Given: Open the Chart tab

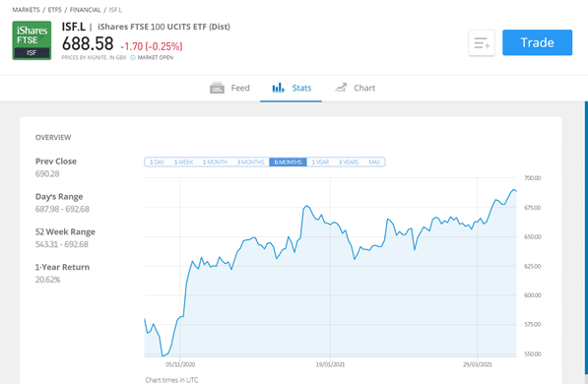Looking at the screenshot, I should pos(355,88).
